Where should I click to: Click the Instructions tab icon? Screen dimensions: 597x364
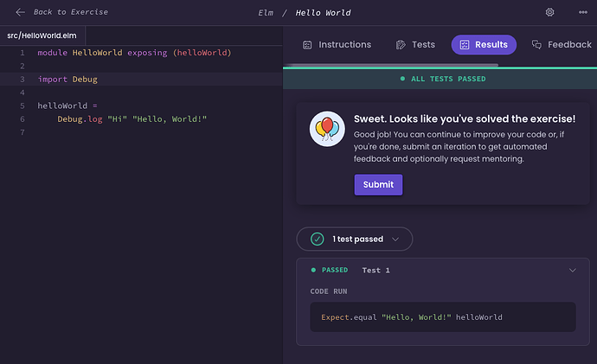pos(307,45)
